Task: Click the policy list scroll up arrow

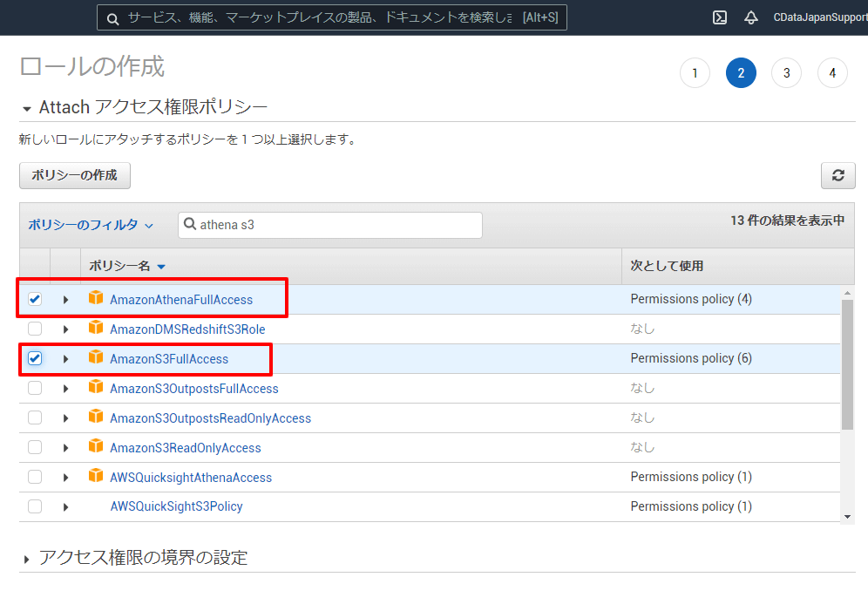Action: 847,293
